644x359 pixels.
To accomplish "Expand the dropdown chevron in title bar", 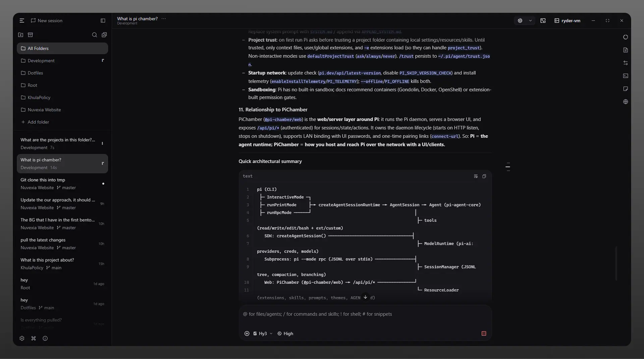I will (x=530, y=20).
